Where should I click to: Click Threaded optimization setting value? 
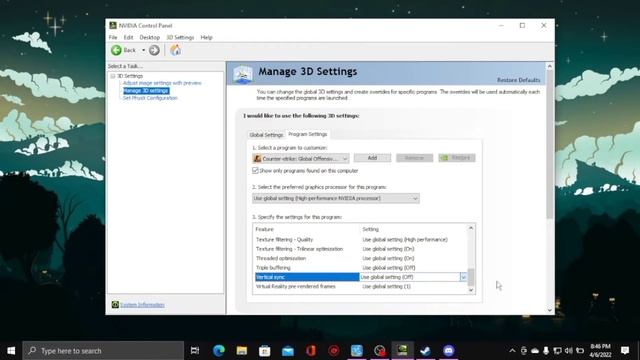pyautogui.click(x=388, y=258)
